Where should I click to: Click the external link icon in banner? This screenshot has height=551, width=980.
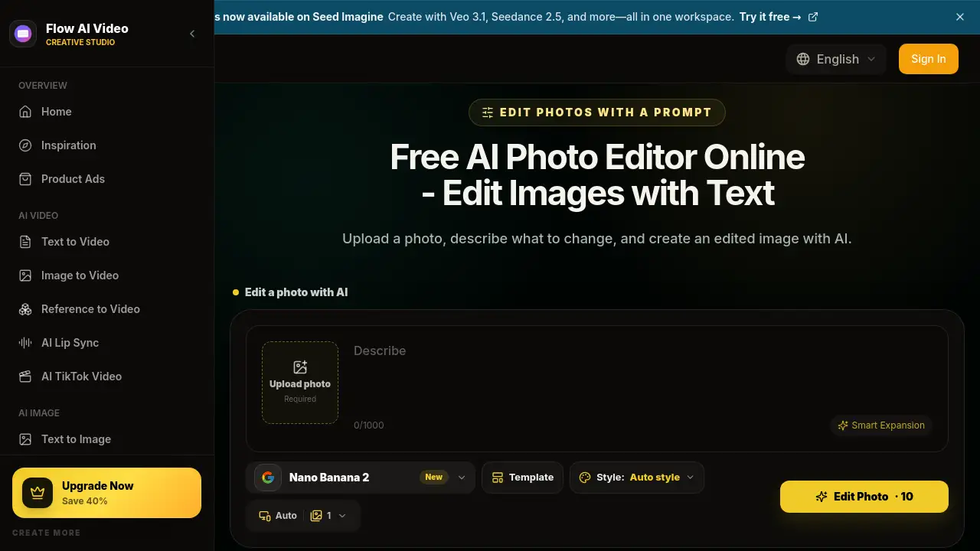click(x=813, y=17)
